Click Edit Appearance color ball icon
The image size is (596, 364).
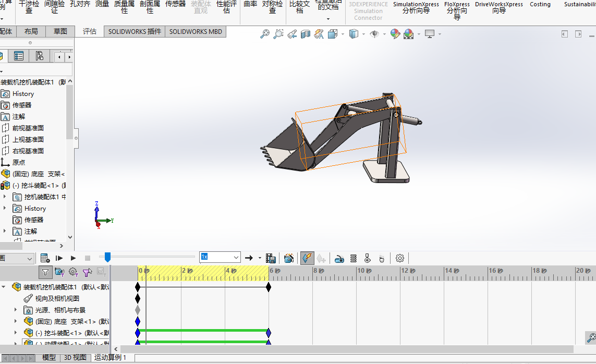click(x=395, y=34)
